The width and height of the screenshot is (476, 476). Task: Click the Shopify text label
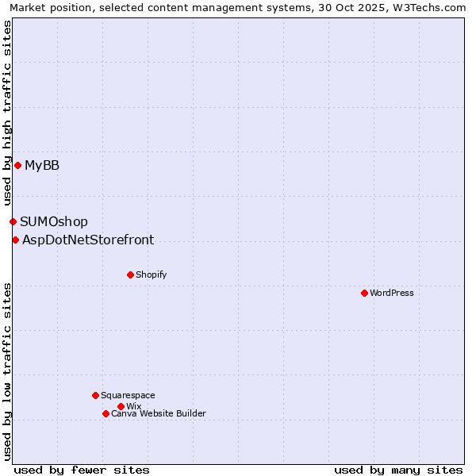(151, 274)
